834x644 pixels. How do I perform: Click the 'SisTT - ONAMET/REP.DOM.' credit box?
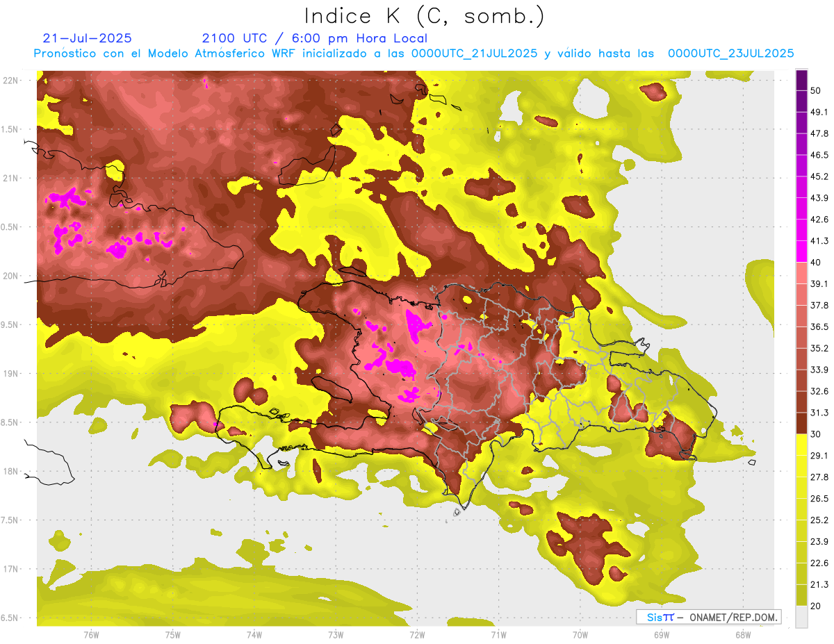[x=708, y=617]
